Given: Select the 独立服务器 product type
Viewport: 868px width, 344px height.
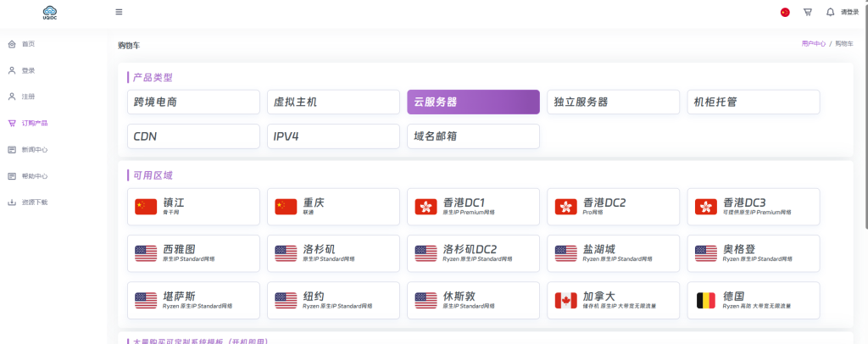Looking at the screenshot, I should coord(613,102).
